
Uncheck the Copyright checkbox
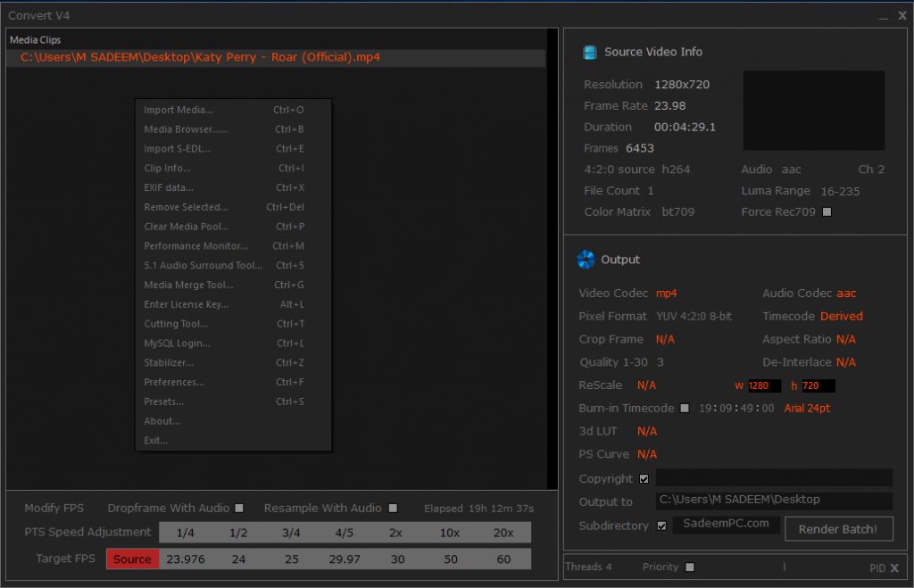[644, 479]
